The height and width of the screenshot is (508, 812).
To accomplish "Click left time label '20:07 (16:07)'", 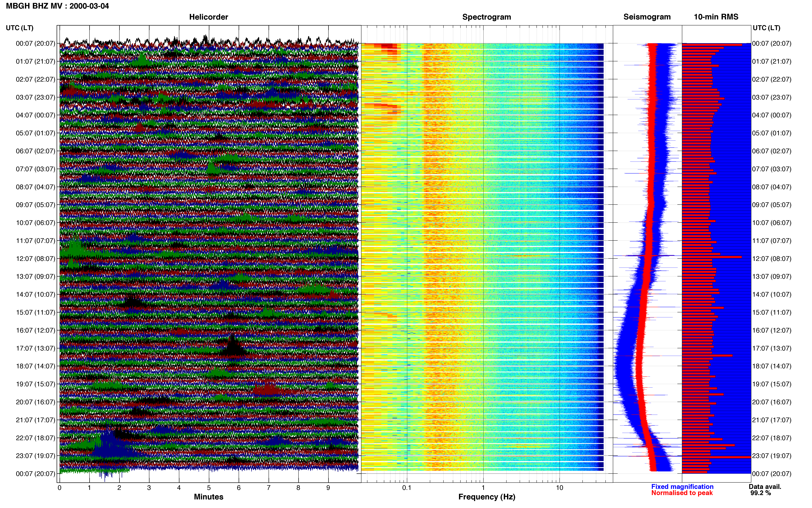I will tap(35, 402).
